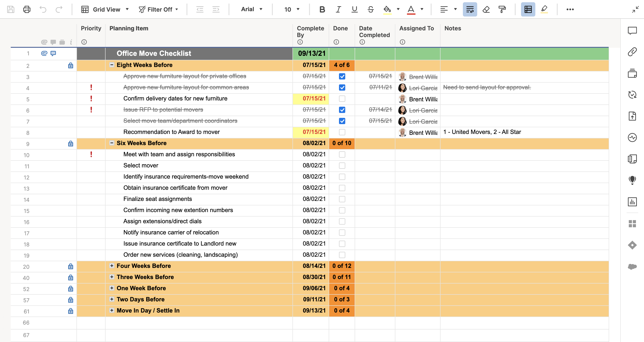The width and height of the screenshot is (644, 342).
Task: Check Done box for Confirm delivery dates
Action: [342, 99]
